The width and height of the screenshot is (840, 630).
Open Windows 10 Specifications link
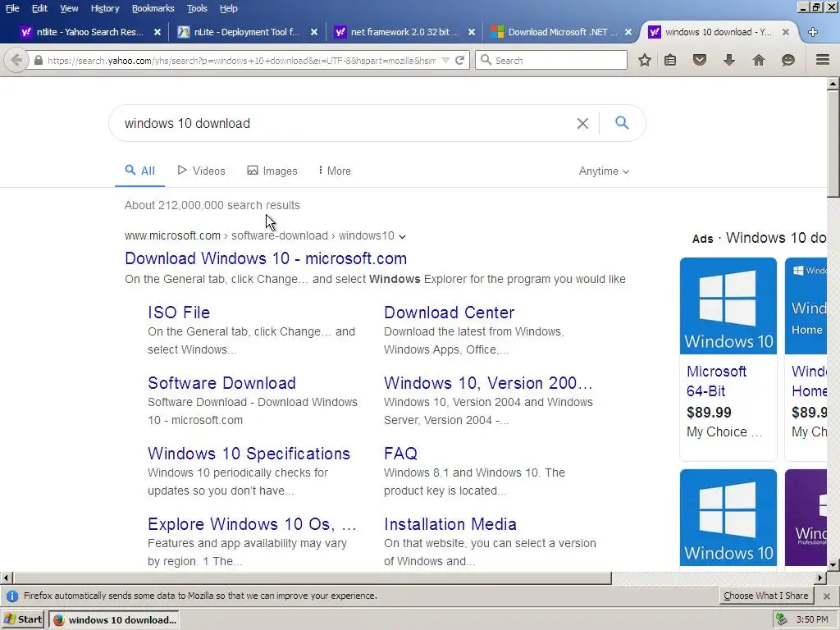pos(249,454)
